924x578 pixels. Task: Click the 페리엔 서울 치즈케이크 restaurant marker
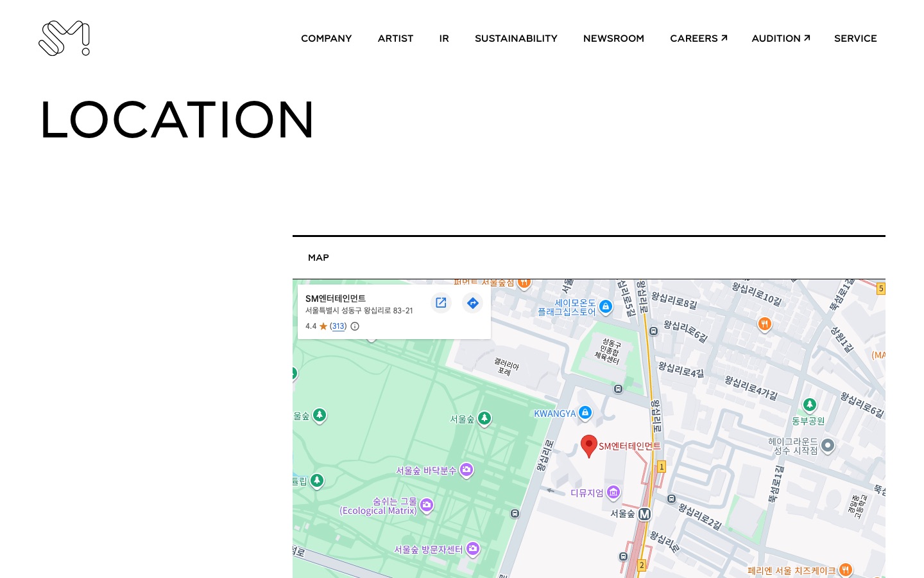click(x=846, y=570)
